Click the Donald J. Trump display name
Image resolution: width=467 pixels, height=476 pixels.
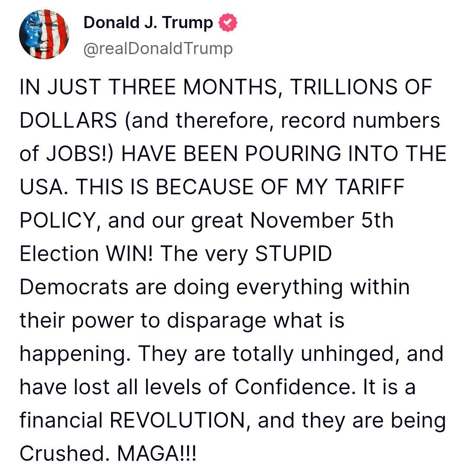click(x=148, y=23)
